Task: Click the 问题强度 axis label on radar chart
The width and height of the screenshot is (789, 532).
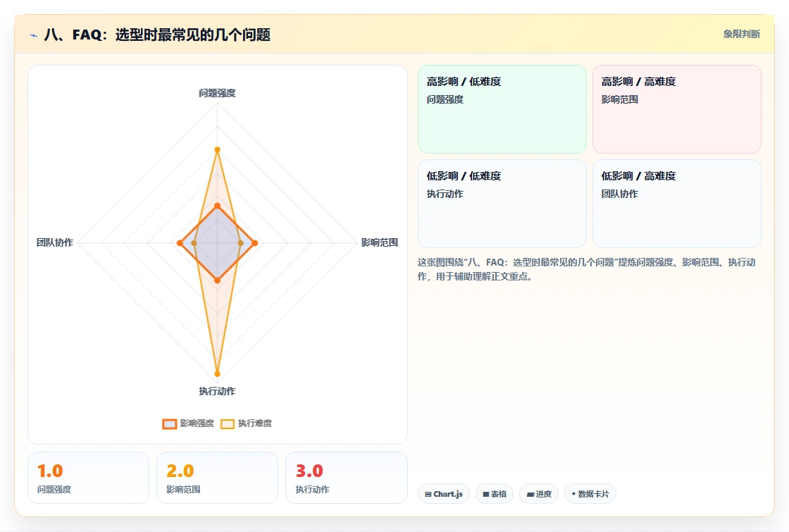Action: (x=218, y=93)
